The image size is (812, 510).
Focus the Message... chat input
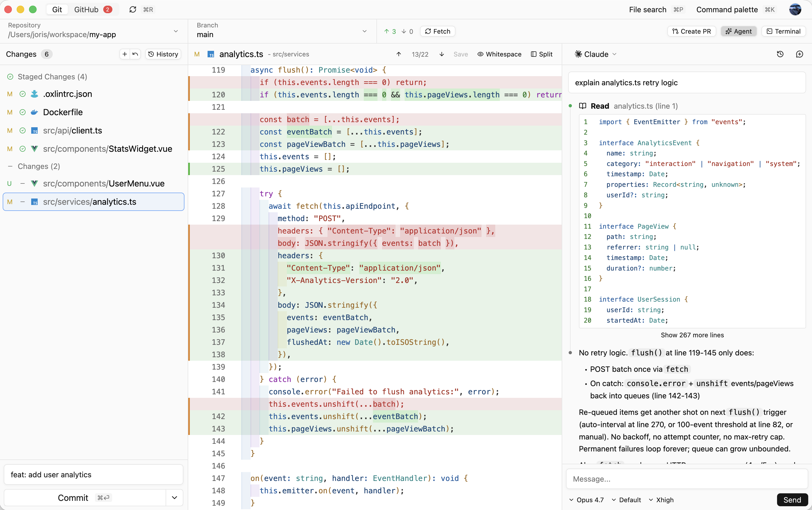(687, 479)
